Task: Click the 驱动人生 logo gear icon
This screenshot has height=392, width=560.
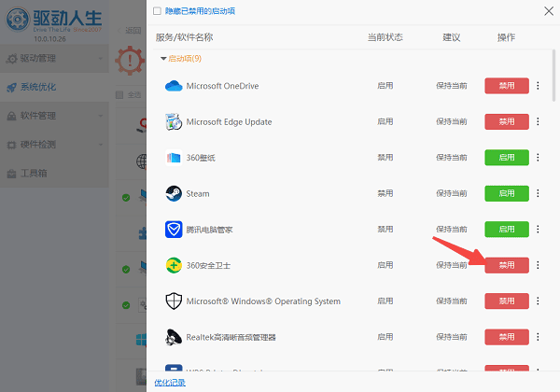Action: click(17, 19)
